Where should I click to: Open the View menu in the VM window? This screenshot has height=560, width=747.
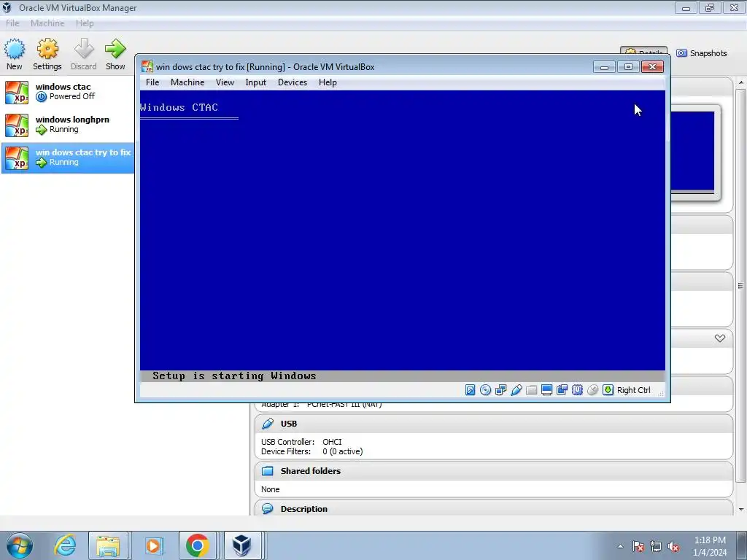click(225, 82)
